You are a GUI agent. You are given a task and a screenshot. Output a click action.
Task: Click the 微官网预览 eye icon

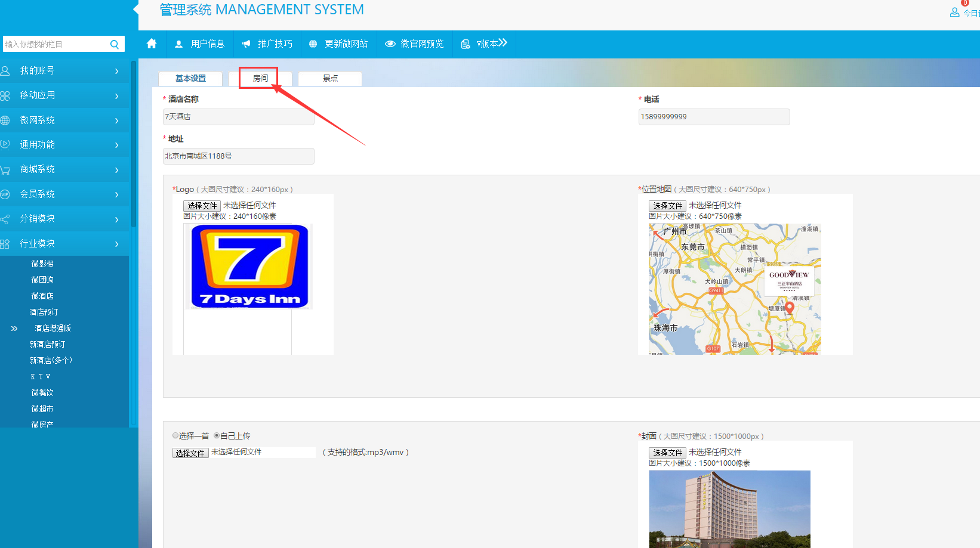pyautogui.click(x=390, y=44)
